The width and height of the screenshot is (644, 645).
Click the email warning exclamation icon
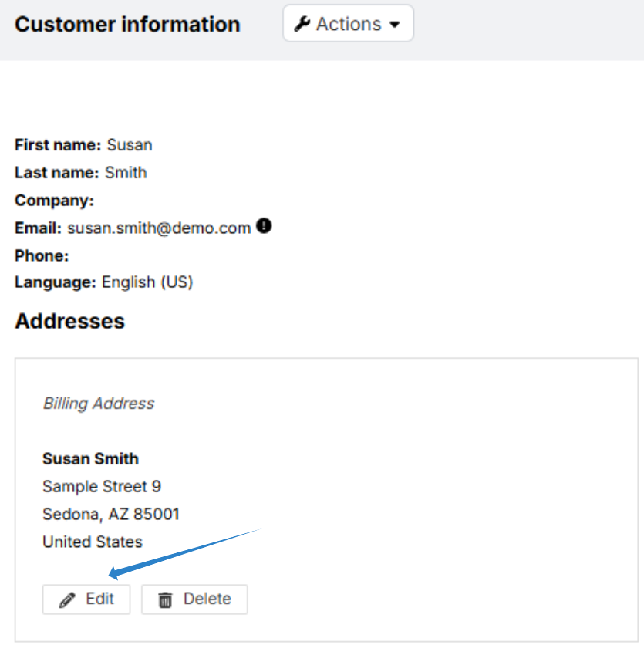point(264,226)
